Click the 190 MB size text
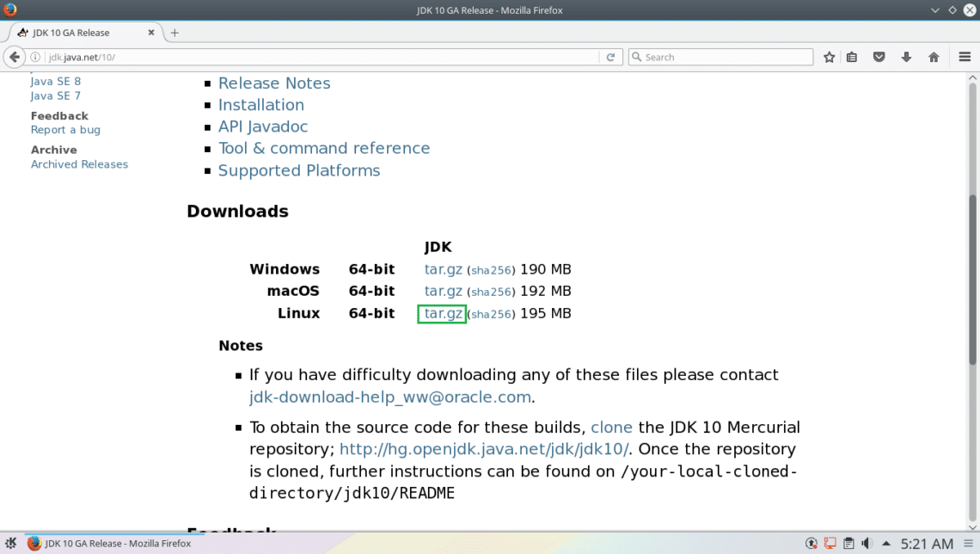The width and height of the screenshot is (980, 554). click(x=546, y=269)
